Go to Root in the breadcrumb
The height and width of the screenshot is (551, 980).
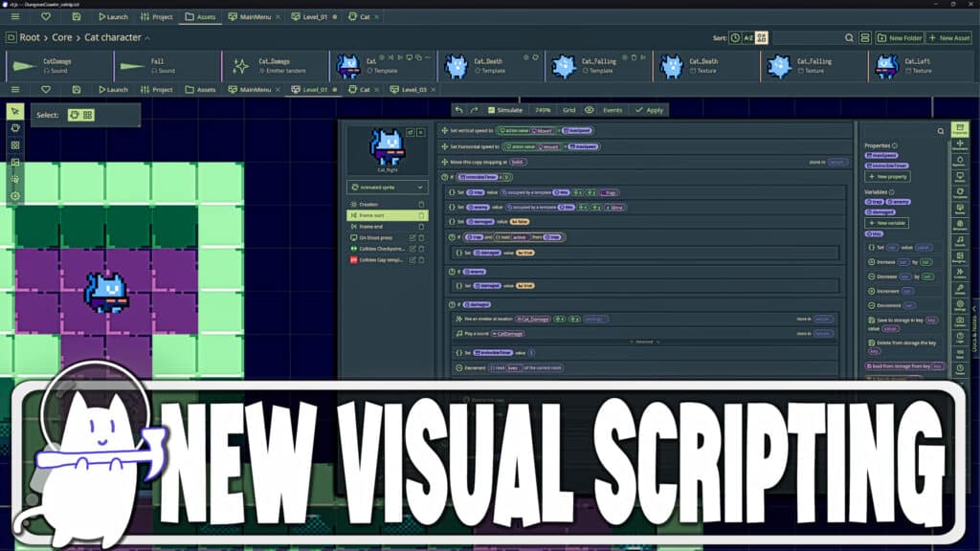pyautogui.click(x=30, y=37)
